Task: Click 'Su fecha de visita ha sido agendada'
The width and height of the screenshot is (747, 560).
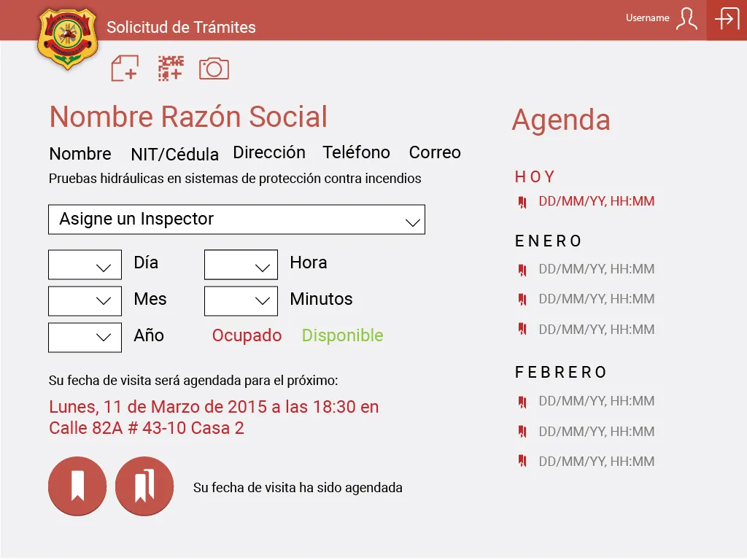Action: pyautogui.click(x=298, y=488)
